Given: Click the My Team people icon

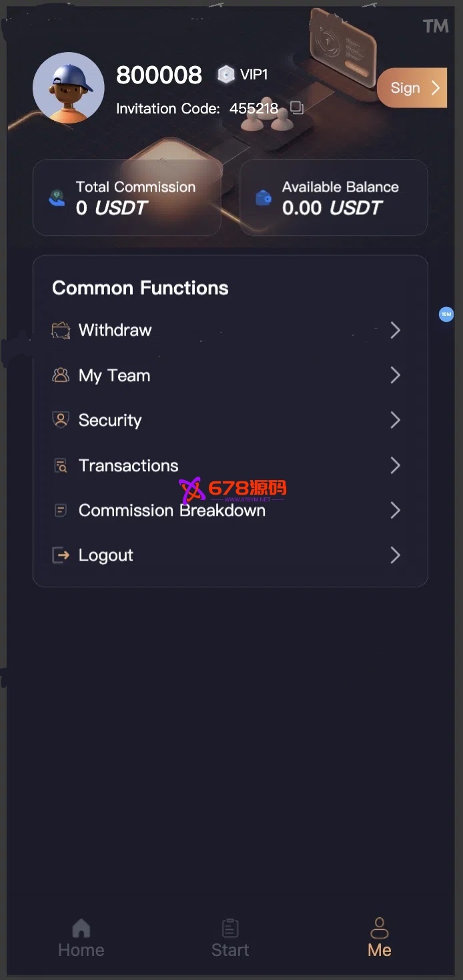Looking at the screenshot, I should 61,375.
